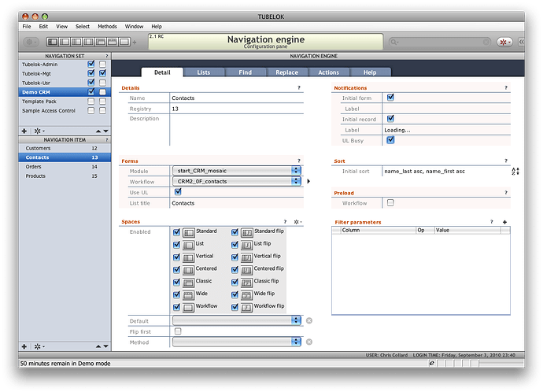This screenshot has height=392, width=543.
Task: Add a navigation item with the bottom plus icon
Action: click(x=24, y=346)
